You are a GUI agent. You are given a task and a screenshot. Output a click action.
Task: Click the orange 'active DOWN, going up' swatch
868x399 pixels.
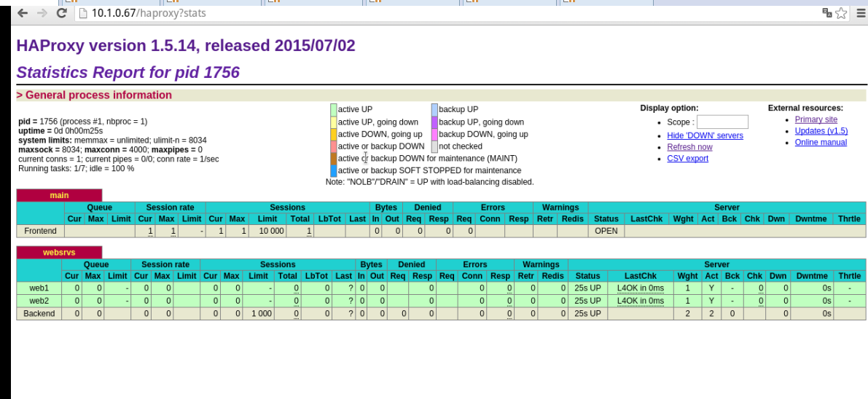[x=334, y=134]
